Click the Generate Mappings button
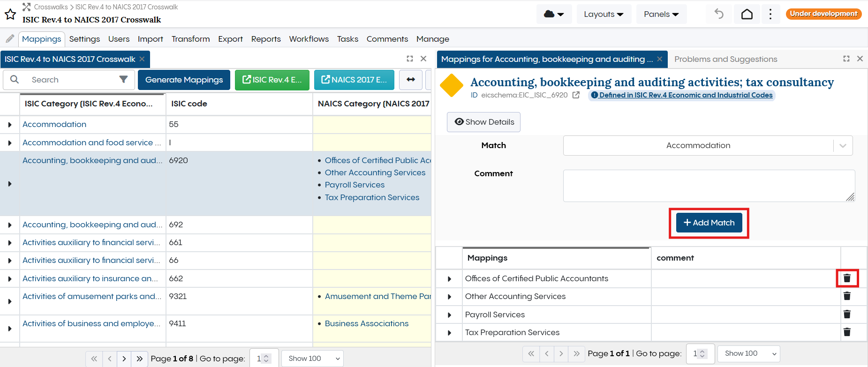The width and height of the screenshot is (868, 367). [x=184, y=80]
